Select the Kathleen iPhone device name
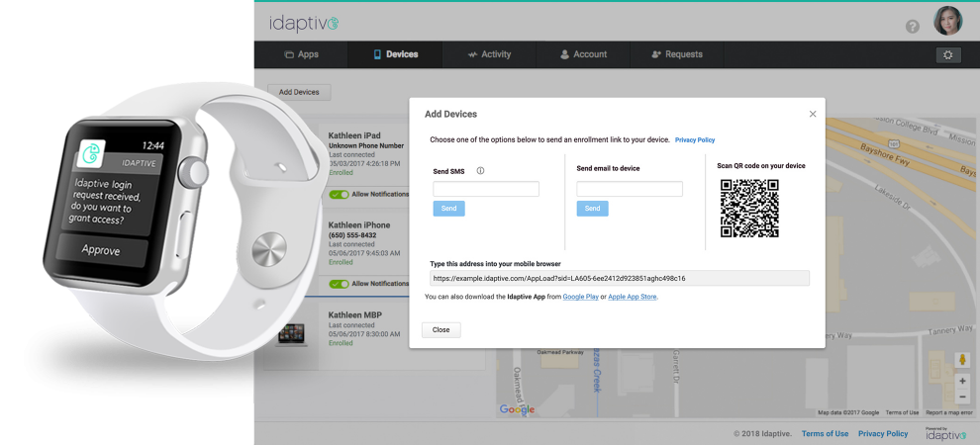 coord(359,224)
